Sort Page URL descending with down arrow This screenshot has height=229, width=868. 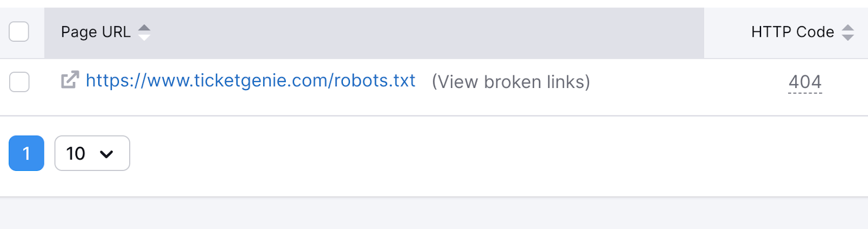point(144,37)
